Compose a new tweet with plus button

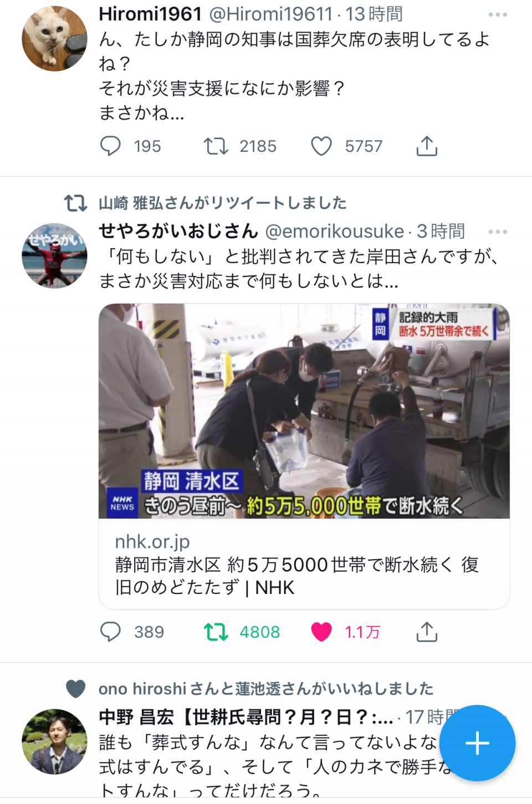477,743
